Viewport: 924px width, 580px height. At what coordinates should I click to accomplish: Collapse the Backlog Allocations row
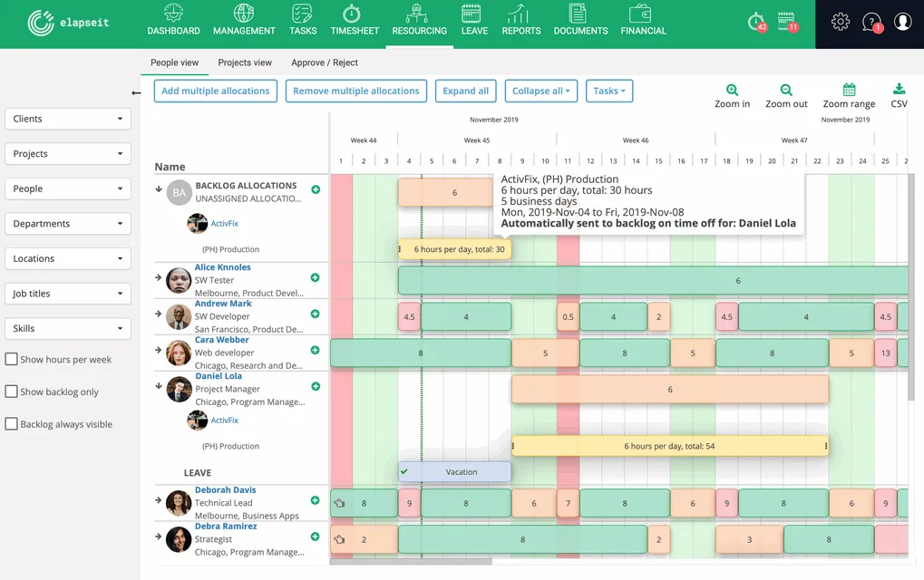point(159,189)
